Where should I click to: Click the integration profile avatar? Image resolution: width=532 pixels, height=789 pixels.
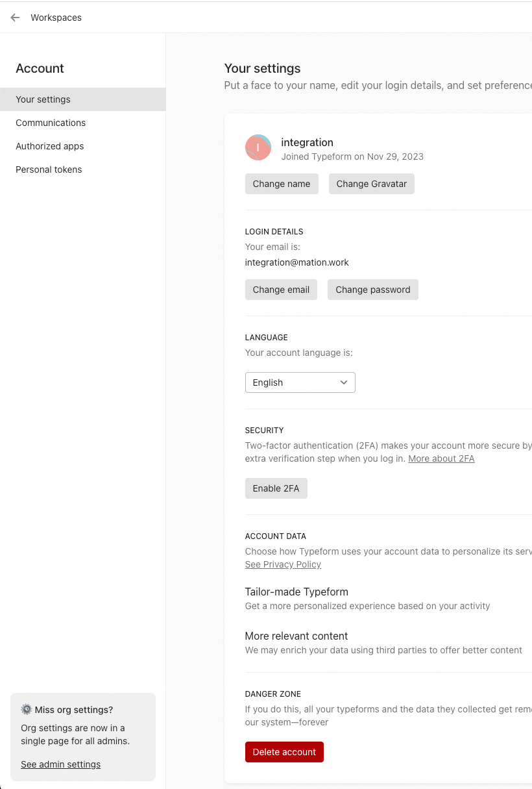pyautogui.click(x=258, y=147)
